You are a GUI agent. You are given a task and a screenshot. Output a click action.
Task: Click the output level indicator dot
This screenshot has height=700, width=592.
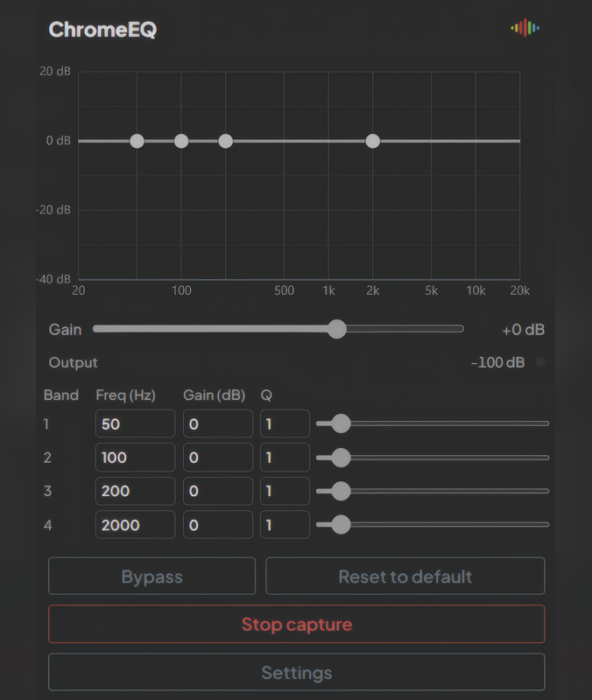(x=539, y=362)
